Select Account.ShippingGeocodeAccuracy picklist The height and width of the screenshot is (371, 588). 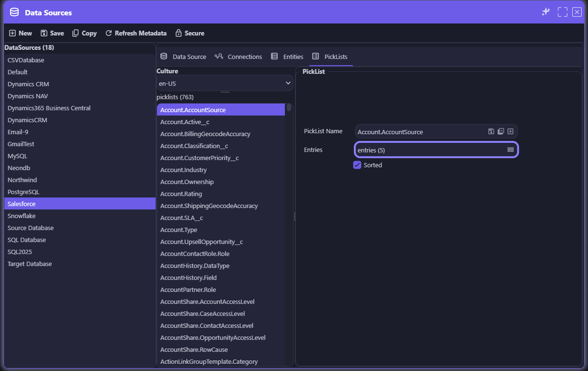click(221, 206)
